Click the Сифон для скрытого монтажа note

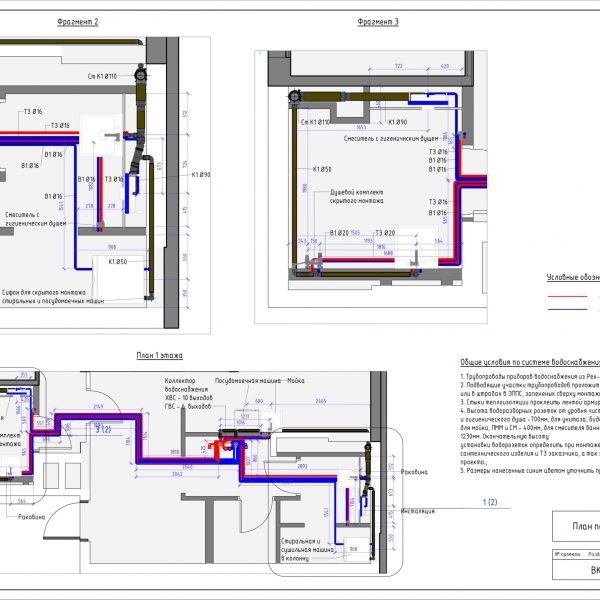53,297
